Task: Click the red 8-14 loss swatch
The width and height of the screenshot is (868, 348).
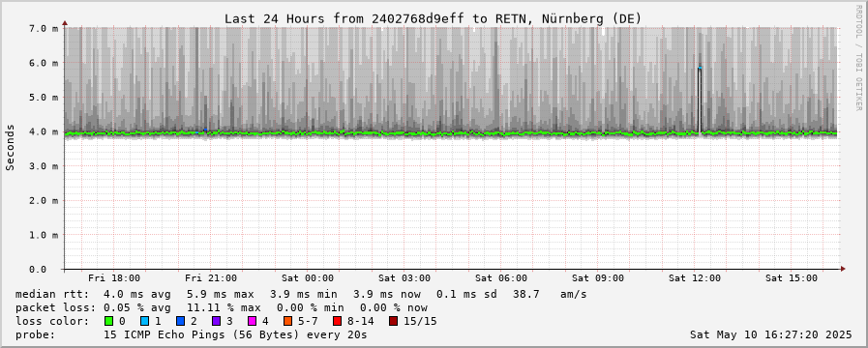Action: 337,321
